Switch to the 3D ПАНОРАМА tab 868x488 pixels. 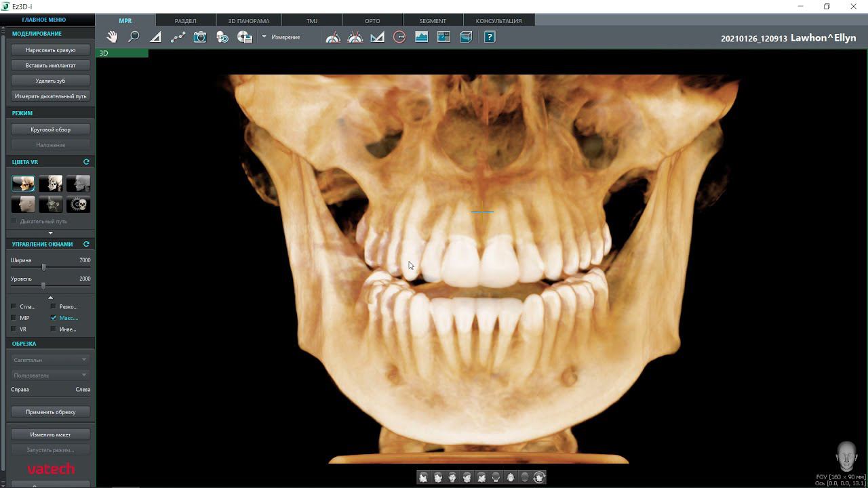[249, 20]
